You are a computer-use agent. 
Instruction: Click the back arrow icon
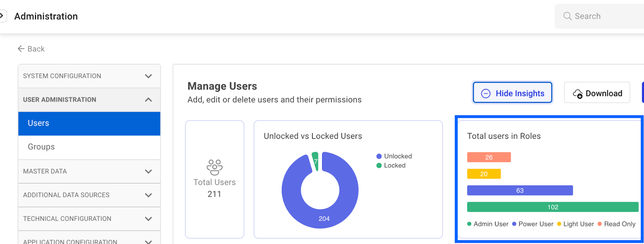pyautogui.click(x=21, y=49)
